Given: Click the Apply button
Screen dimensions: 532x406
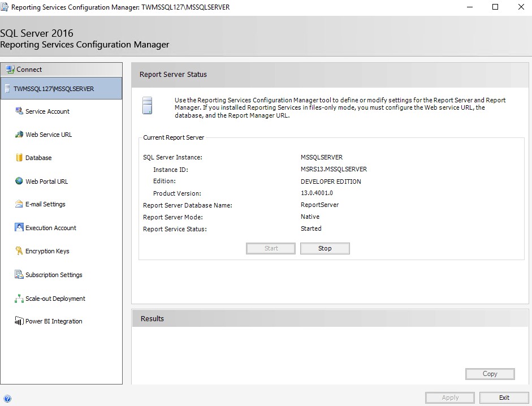Looking at the screenshot, I should [x=450, y=398].
